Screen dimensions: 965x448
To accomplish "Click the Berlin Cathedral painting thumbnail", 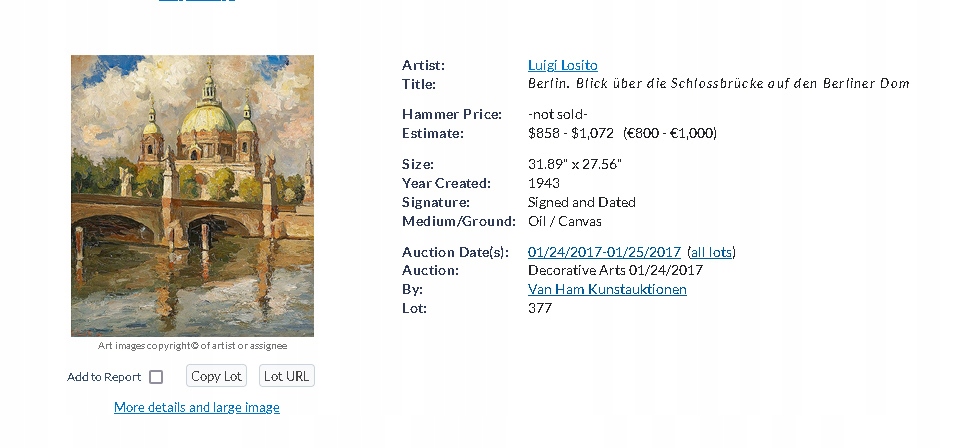I will point(192,195).
